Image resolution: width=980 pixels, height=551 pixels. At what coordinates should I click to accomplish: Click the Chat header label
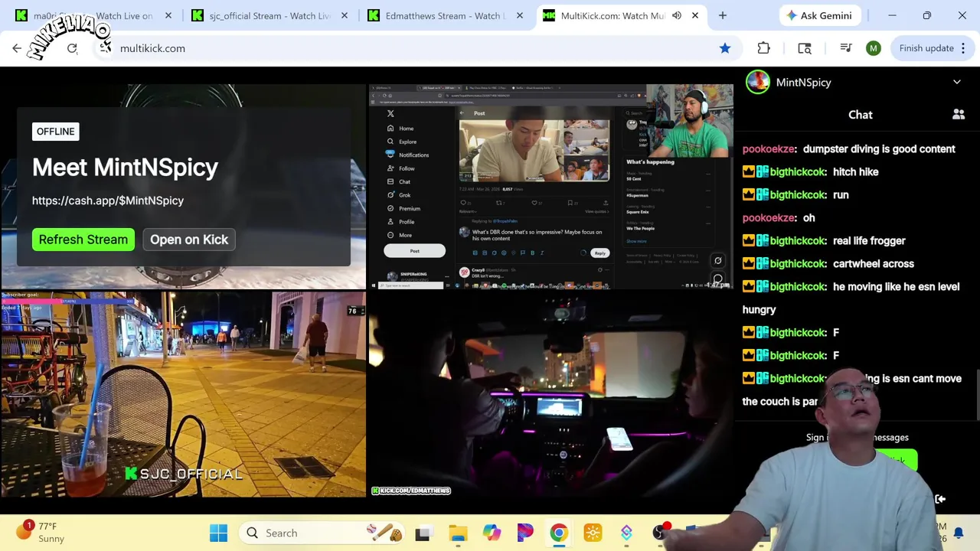(861, 115)
